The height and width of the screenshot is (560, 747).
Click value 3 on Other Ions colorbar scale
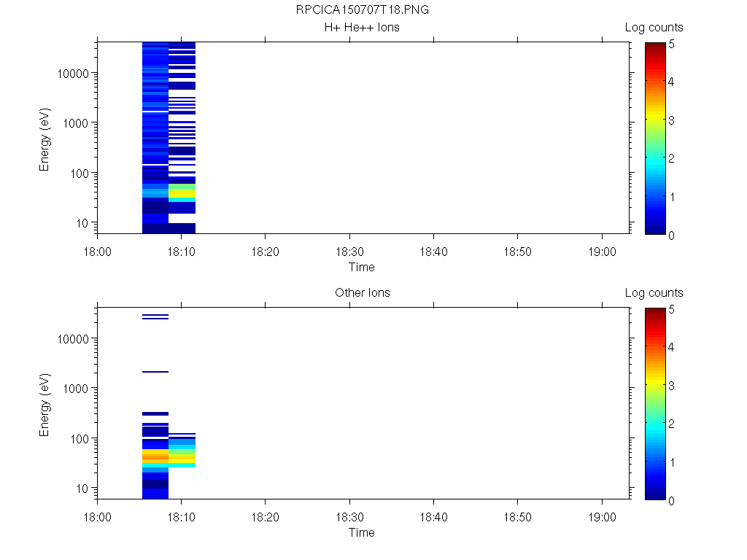point(671,385)
